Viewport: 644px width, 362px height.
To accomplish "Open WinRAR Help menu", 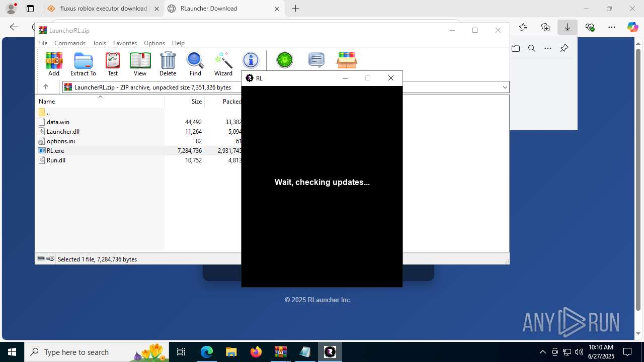I will pyautogui.click(x=178, y=43).
